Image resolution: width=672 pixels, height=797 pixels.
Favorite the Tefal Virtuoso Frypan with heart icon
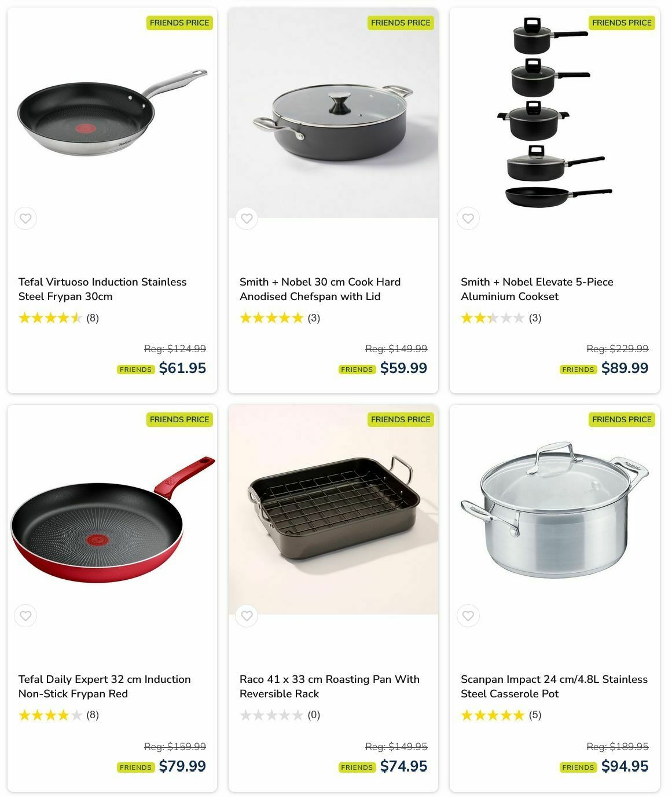click(x=25, y=218)
